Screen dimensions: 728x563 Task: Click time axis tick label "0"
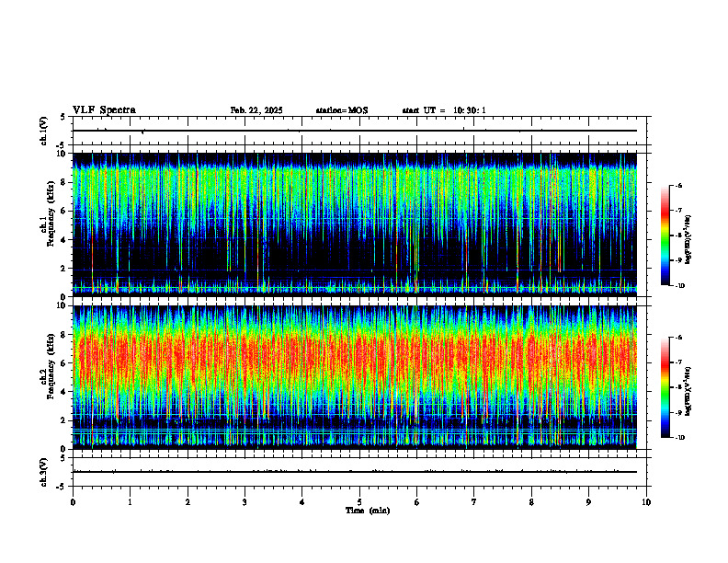click(x=73, y=502)
